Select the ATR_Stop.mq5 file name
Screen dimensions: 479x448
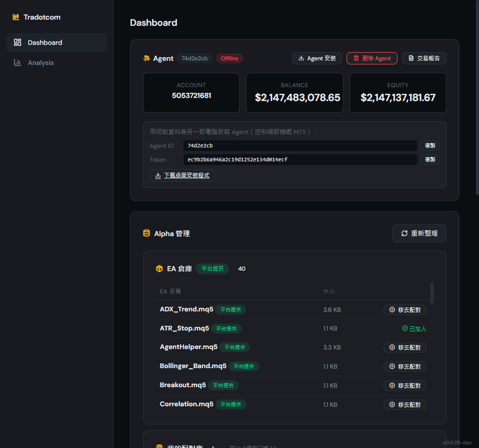click(184, 328)
